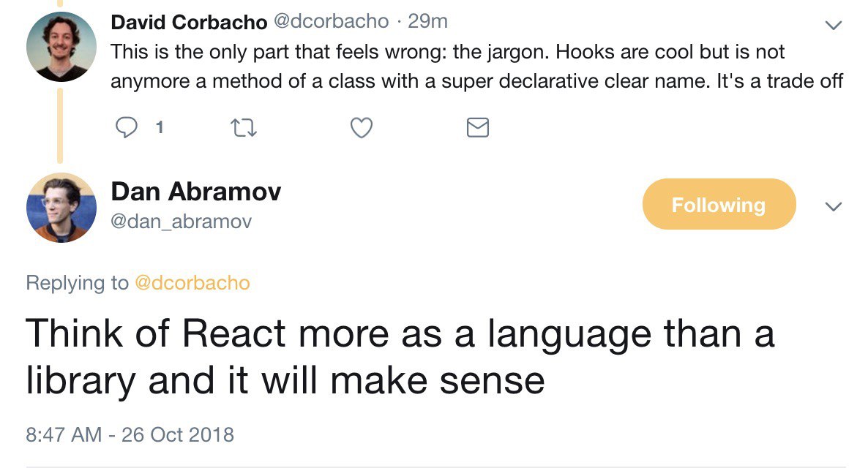The image size is (868, 468).
Task: Click @dcorbacho in the Replying to line
Action: point(192,283)
